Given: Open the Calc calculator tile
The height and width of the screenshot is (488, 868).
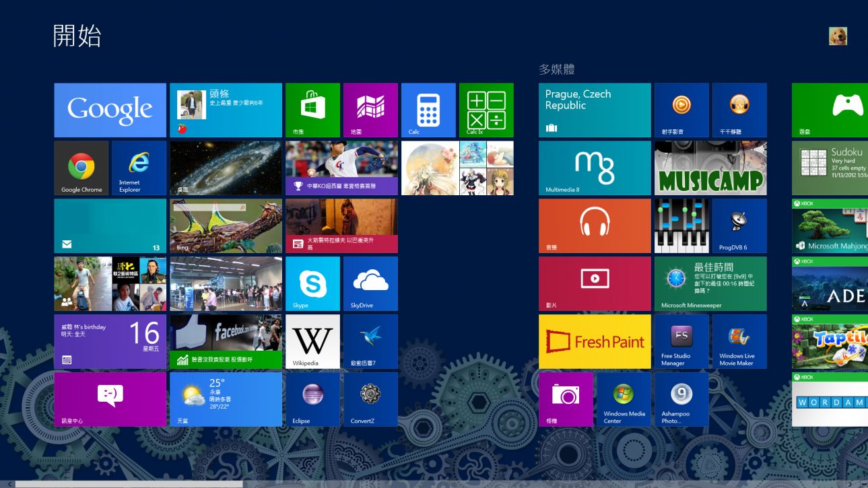Looking at the screenshot, I should pyautogui.click(x=428, y=110).
